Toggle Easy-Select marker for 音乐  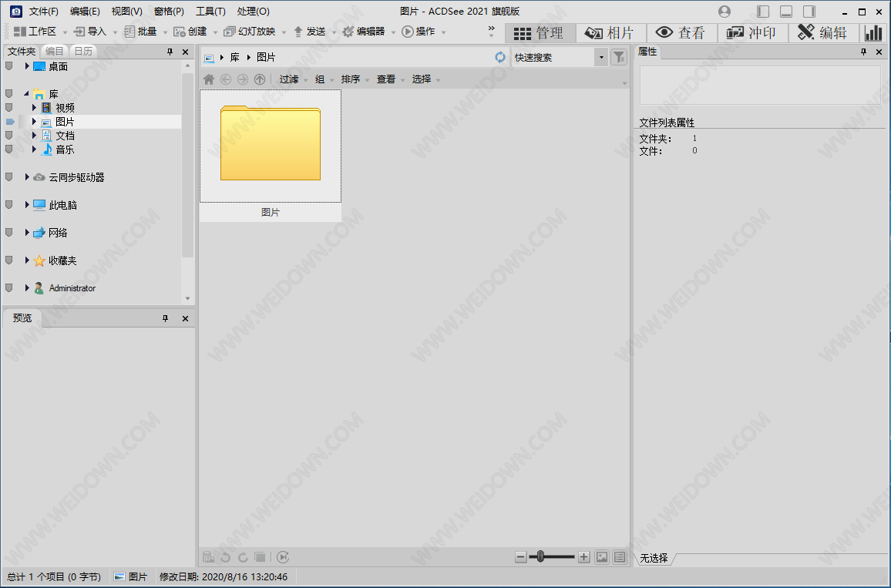(x=9, y=150)
